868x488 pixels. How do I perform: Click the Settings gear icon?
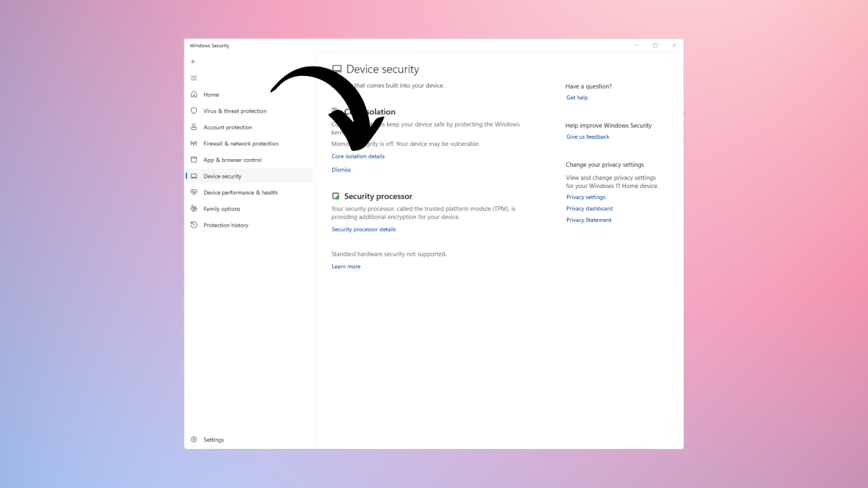(194, 440)
